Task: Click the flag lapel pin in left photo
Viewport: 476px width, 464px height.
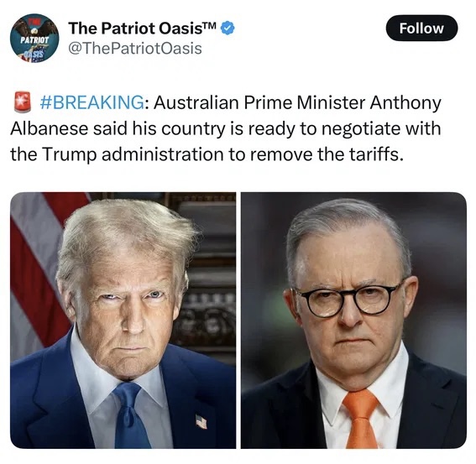Action: 201,421
